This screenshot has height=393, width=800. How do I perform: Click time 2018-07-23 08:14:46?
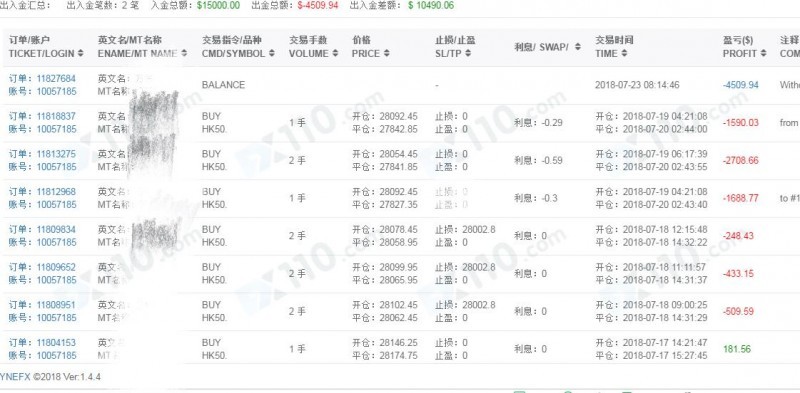click(637, 85)
